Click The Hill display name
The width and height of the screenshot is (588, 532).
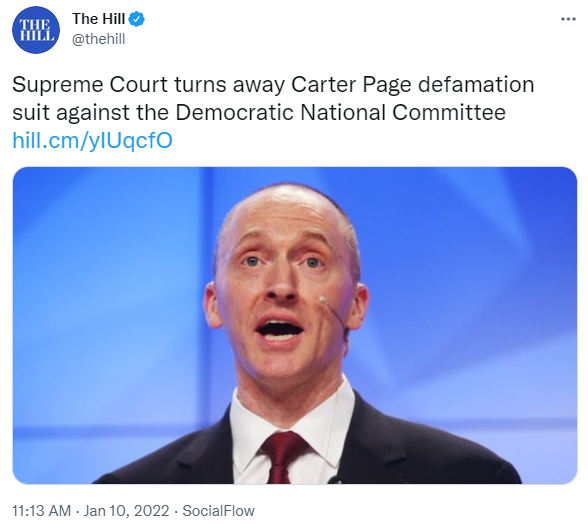click(98, 19)
